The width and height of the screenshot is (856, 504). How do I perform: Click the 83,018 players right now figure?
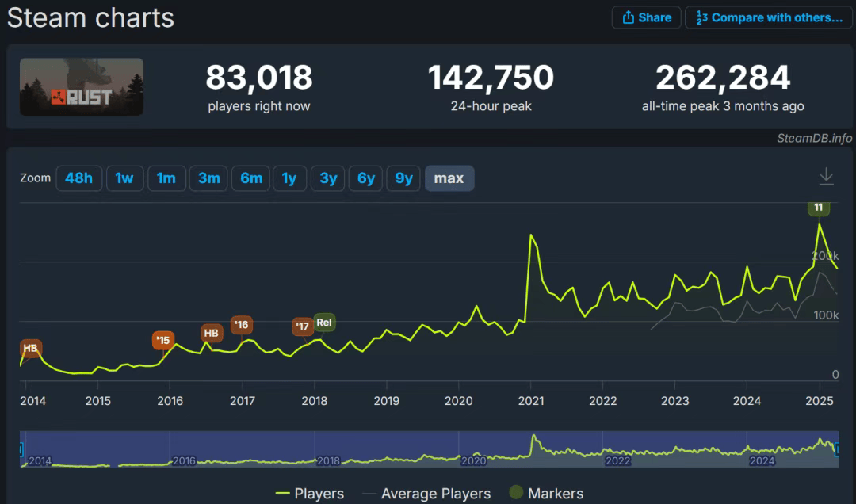[258, 77]
